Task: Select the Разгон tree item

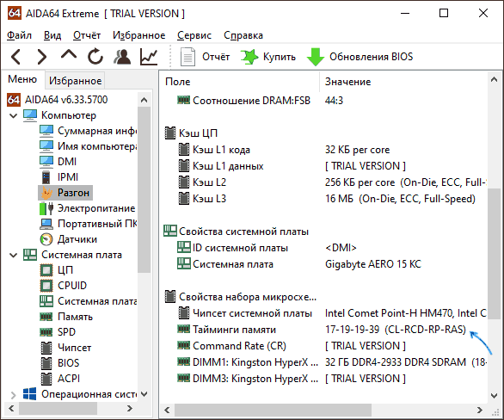Action: pos(65,193)
